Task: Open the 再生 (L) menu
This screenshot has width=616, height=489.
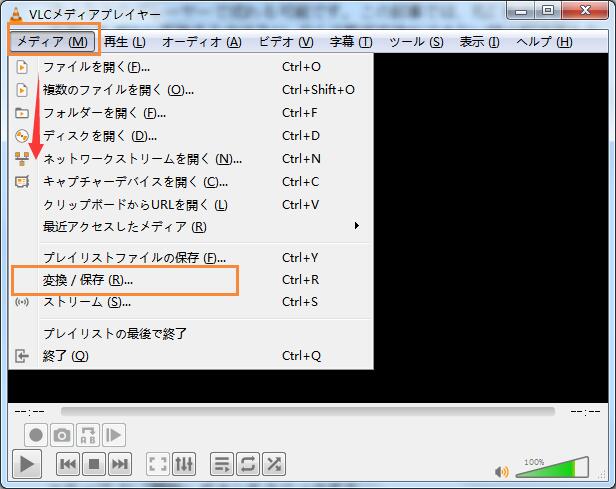Action: [x=125, y=41]
